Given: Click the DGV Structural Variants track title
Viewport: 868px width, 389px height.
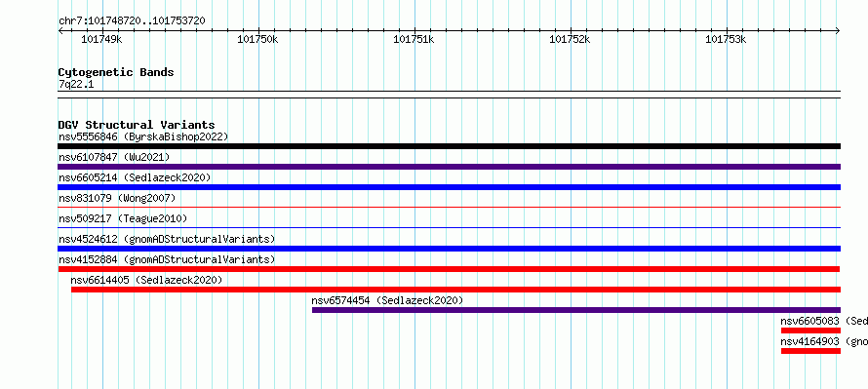Looking at the screenshot, I should 137,125.
